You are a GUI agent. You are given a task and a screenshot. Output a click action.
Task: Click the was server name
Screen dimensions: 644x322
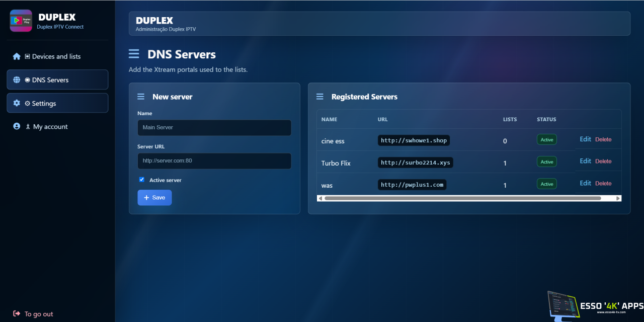pyautogui.click(x=327, y=186)
